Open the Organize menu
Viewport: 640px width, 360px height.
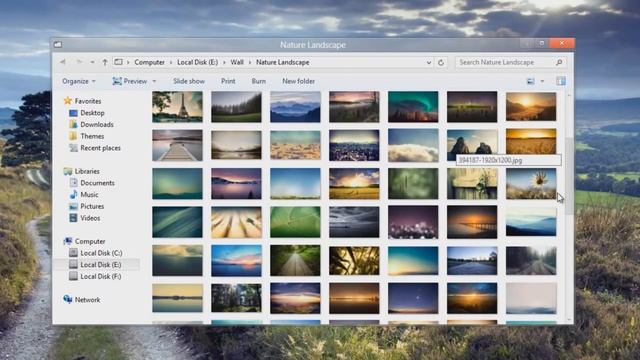pyautogui.click(x=79, y=81)
